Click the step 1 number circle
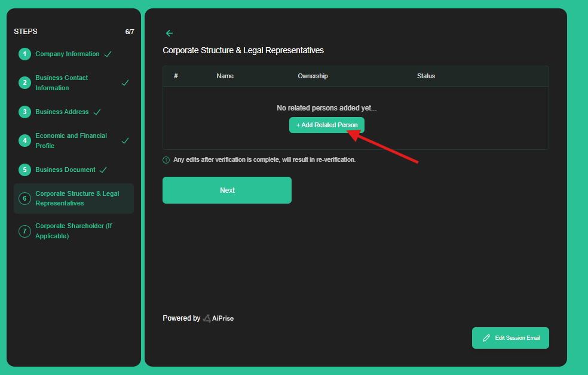 pyautogui.click(x=24, y=54)
